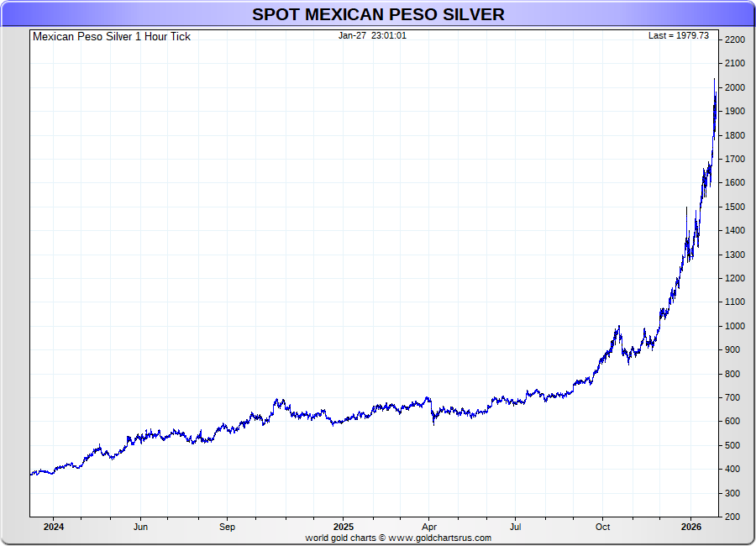
Task: Click the 1400 y-axis label
Action: tap(735, 230)
